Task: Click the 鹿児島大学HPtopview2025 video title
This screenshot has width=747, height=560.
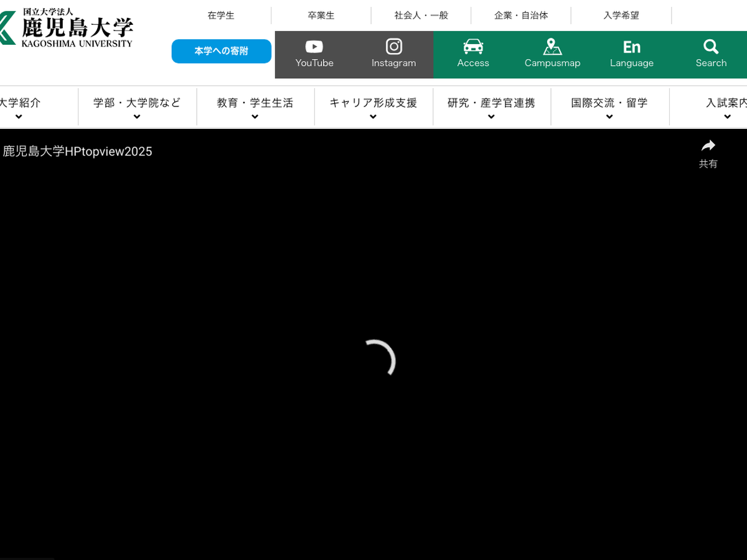Action: [78, 151]
